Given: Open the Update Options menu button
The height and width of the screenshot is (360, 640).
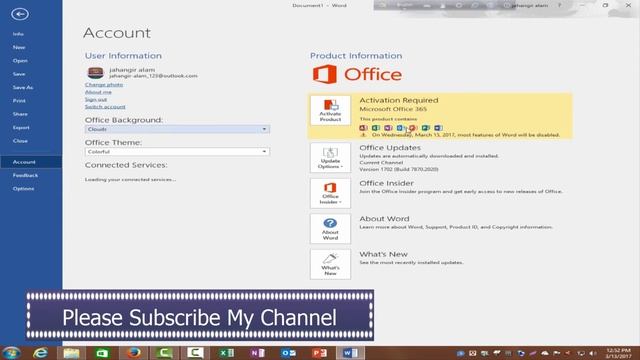Looking at the screenshot, I should point(330,158).
